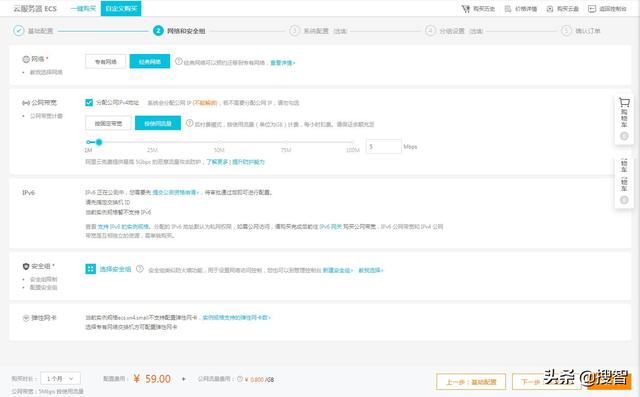Open 提交公测资格申请 link in IPv6 section
The width and height of the screenshot is (640, 397).
click(x=176, y=192)
